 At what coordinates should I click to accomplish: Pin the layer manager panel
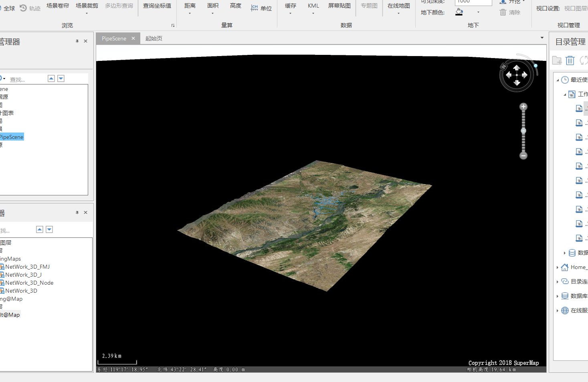point(77,213)
